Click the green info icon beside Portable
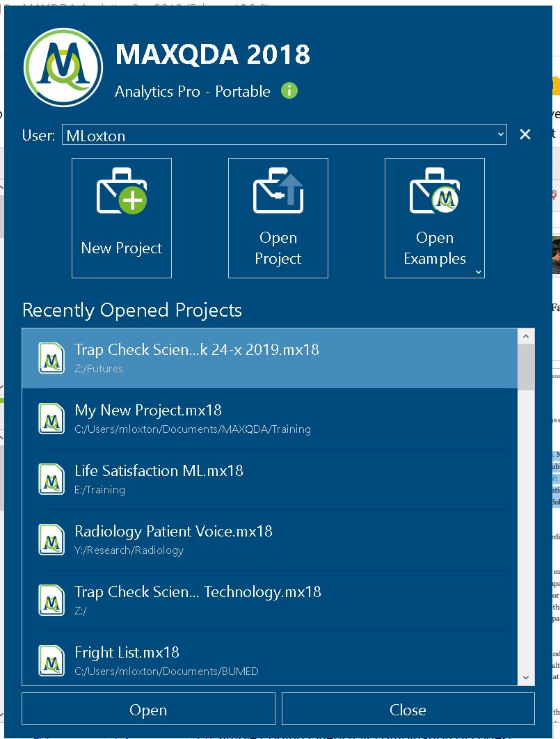Viewport: 560px width, 739px height. [x=289, y=90]
